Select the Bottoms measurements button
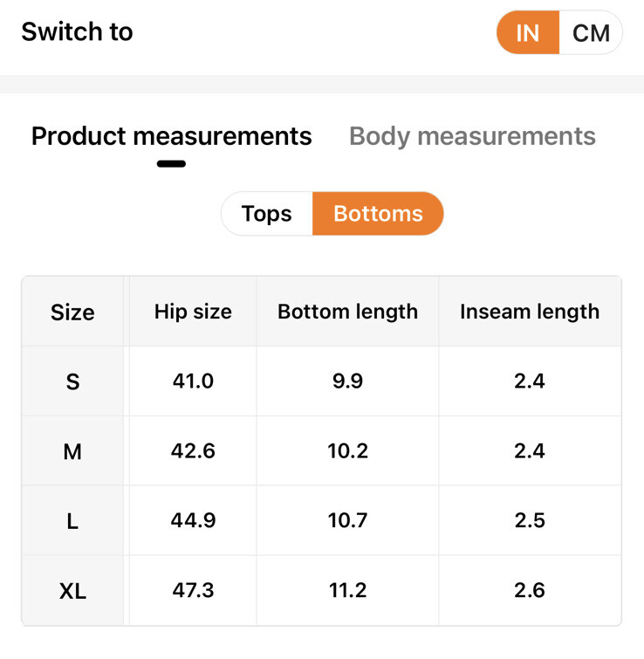This screenshot has width=644, height=659. click(378, 214)
